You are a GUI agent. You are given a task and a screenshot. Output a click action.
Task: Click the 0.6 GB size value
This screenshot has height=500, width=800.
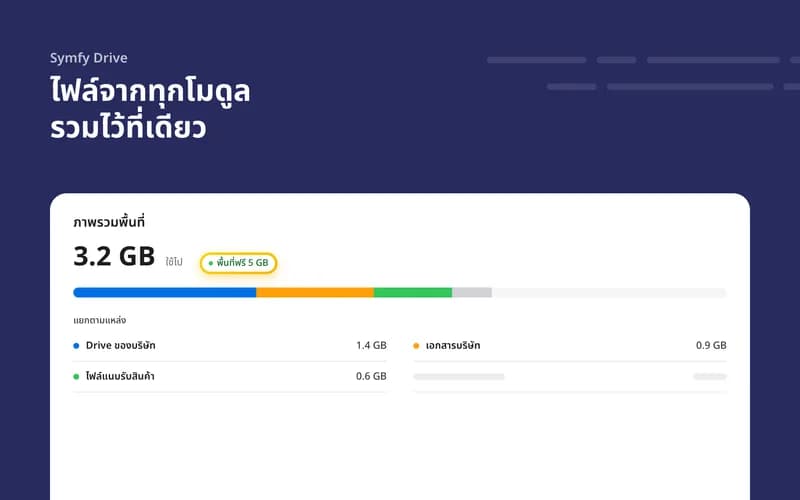click(x=371, y=376)
